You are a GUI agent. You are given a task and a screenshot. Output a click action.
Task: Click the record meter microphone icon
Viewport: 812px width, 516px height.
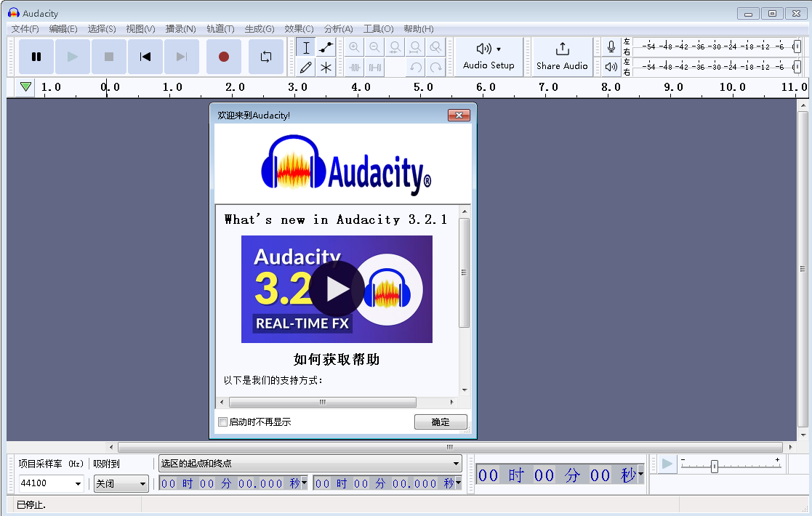(x=611, y=47)
